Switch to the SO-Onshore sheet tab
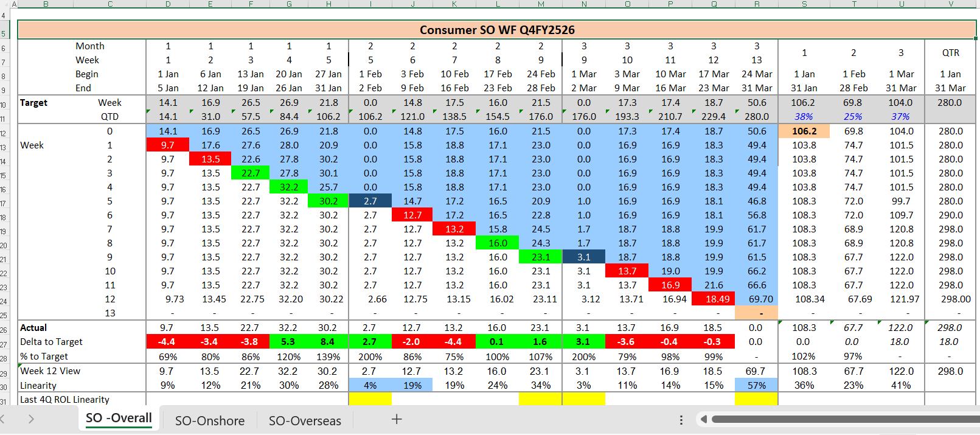Image resolution: width=980 pixels, height=435 pixels. (209, 420)
